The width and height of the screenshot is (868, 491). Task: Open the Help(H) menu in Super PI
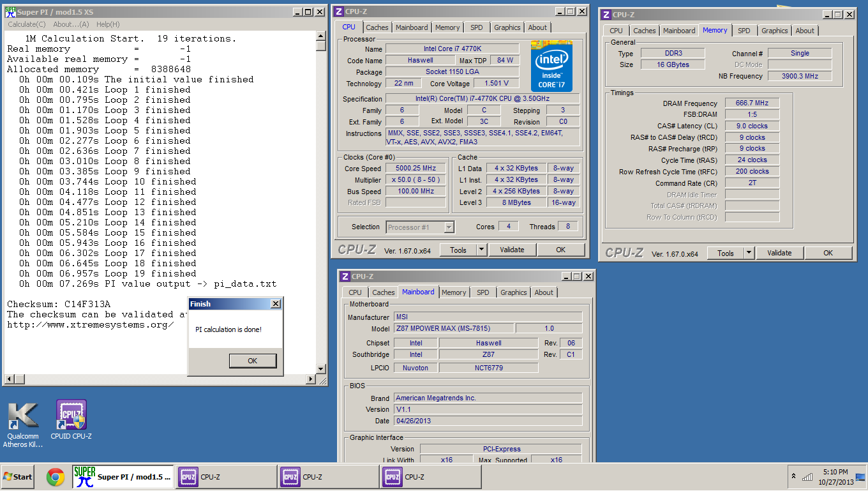pyautogui.click(x=108, y=24)
